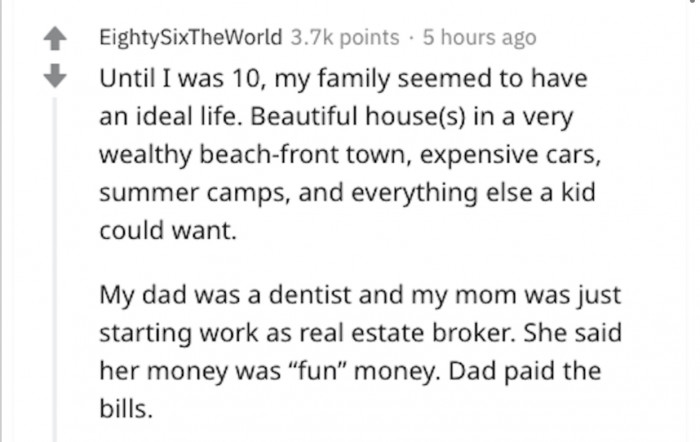This screenshot has width=700, height=442.
Task: Open the '5 hours ago' comment permalink
Action: pyautogui.click(x=479, y=38)
